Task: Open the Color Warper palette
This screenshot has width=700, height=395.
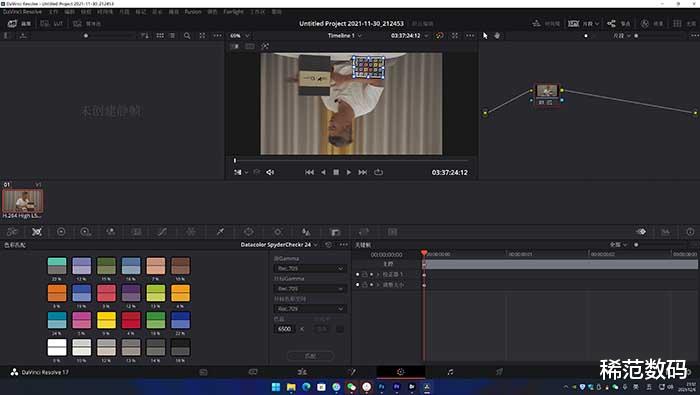Action: click(191, 232)
